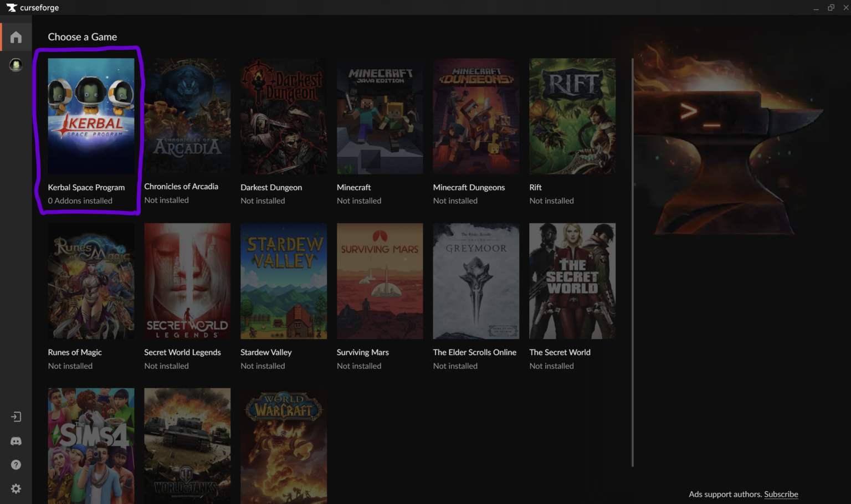Click the sign-in icon in sidebar
Screen dimensions: 851x504
[16, 417]
